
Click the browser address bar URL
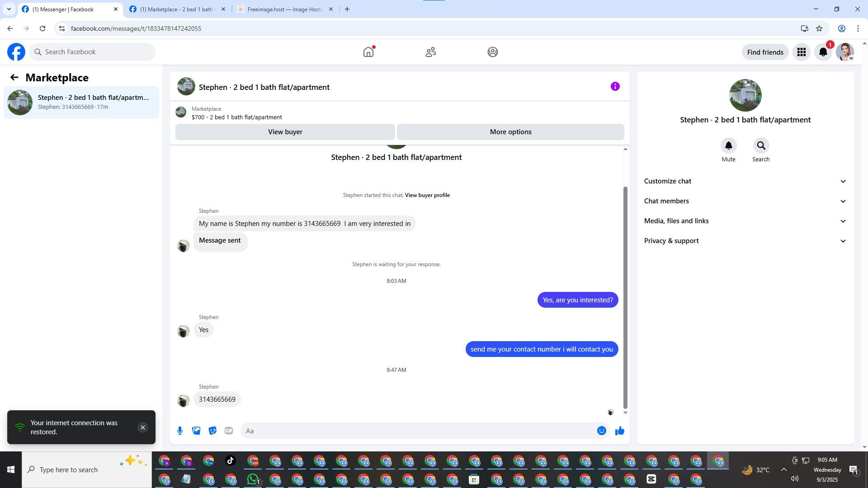point(136,28)
